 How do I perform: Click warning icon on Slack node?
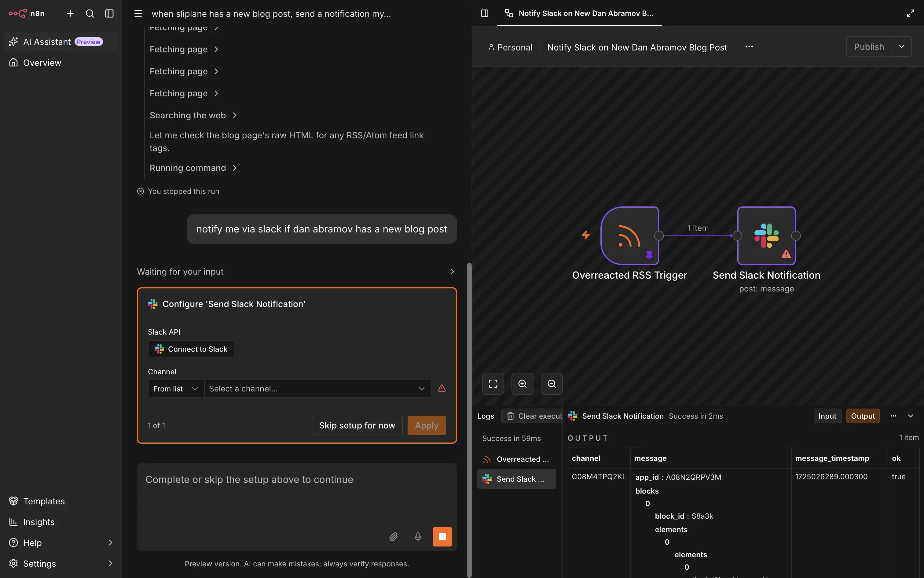(x=786, y=254)
